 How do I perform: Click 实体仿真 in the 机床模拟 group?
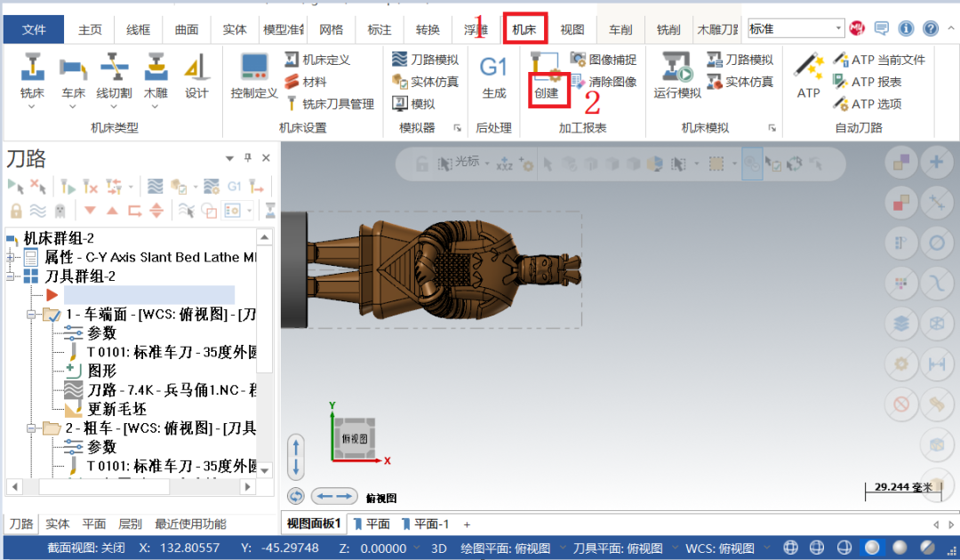point(740,82)
